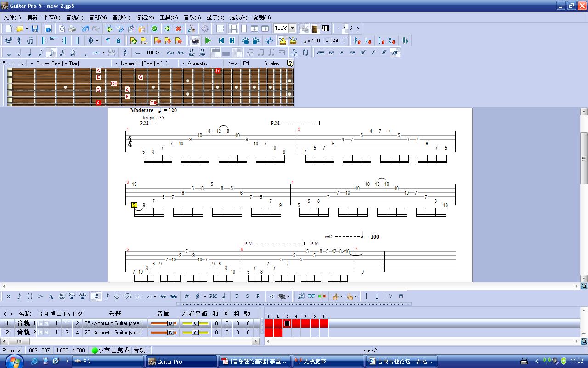Click the green Play button
This screenshot has width=588, height=368.
(x=208, y=40)
